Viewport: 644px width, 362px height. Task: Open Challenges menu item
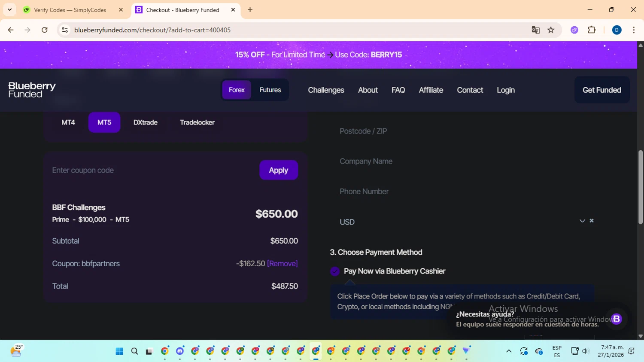tap(326, 90)
